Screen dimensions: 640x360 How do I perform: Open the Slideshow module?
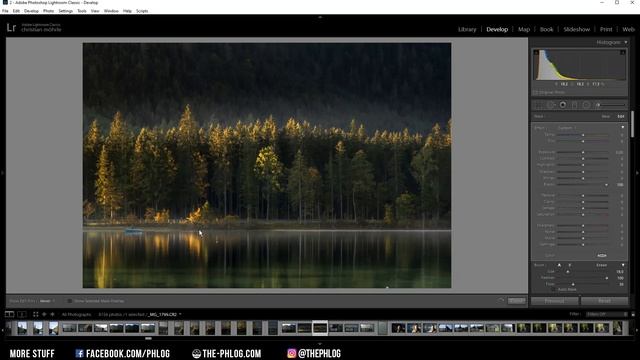coord(576,29)
